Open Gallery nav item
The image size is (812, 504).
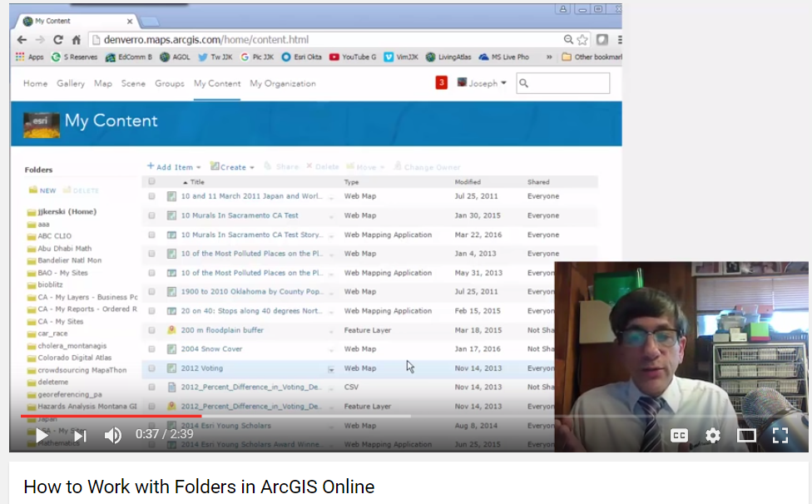(x=71, y=83)
